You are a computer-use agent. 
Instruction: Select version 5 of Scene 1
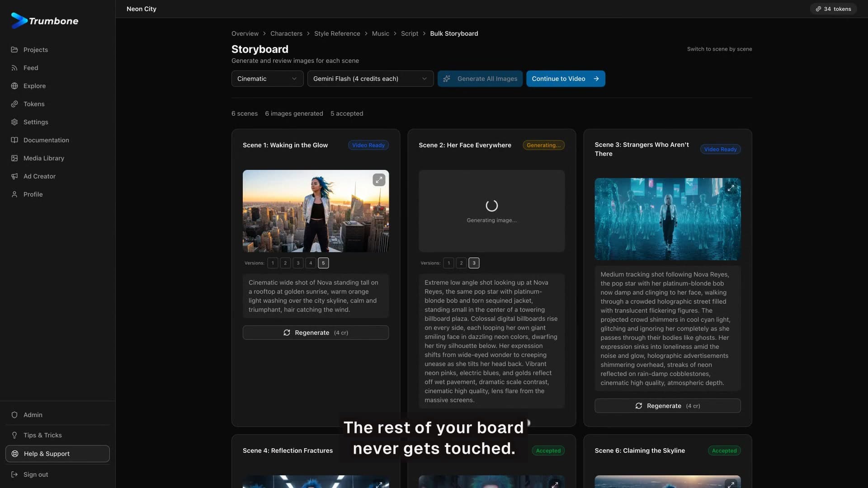[x=323, y=263]
